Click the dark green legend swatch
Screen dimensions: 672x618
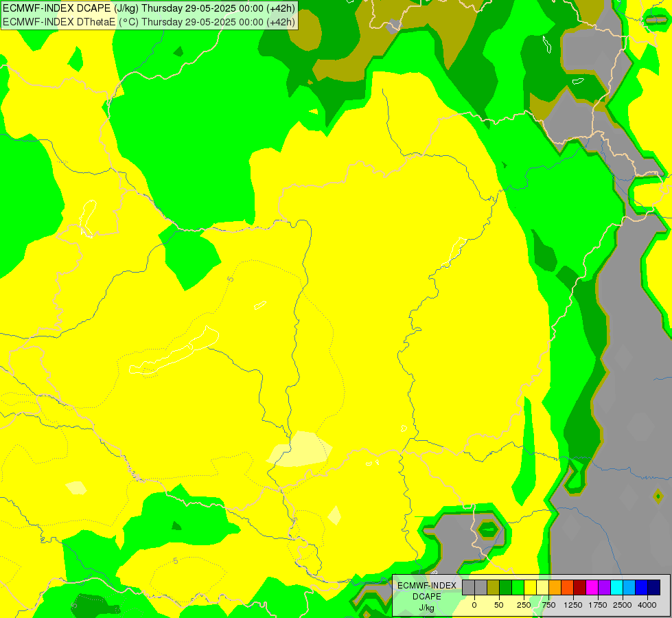click(506, 587)
